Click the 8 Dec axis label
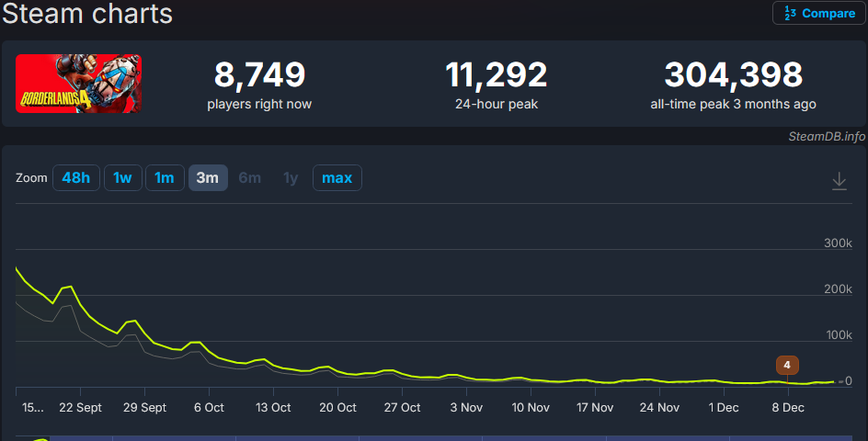Screen dimensions: 868x441 (788, 408)
